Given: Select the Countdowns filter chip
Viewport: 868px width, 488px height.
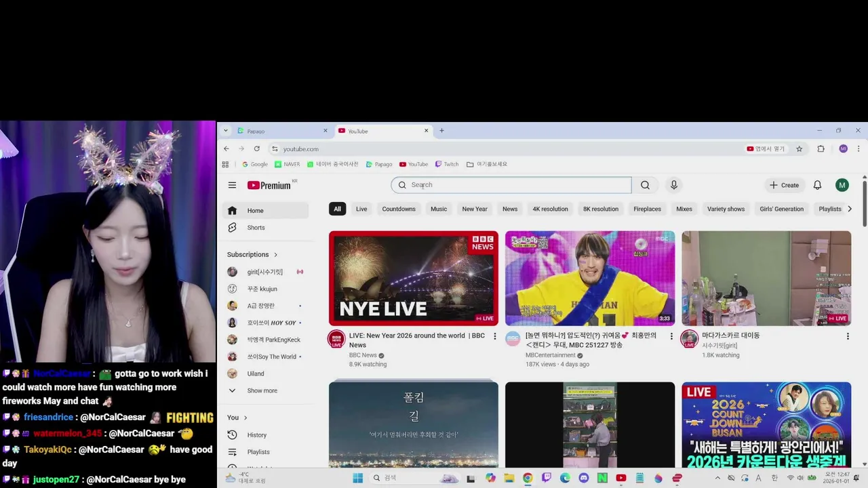Looking at the screenshot, I should pos(399,209).
